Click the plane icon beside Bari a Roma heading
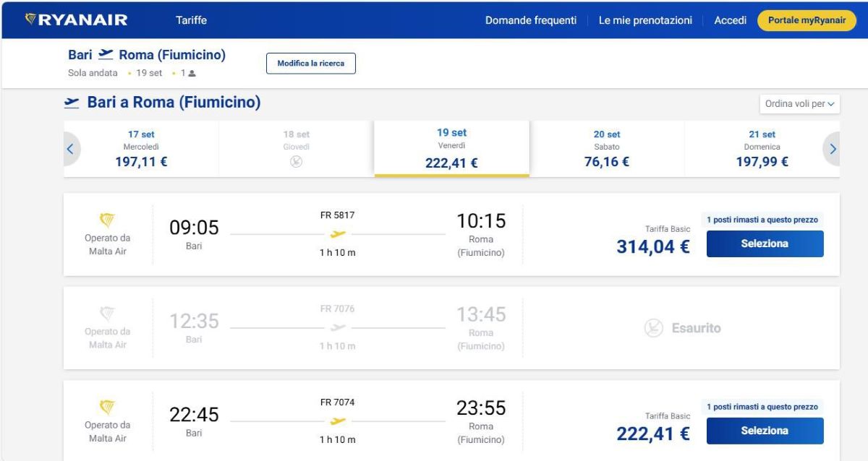Image resolution: width=868 pixels, height=461 pixels. tap(72, 103)
